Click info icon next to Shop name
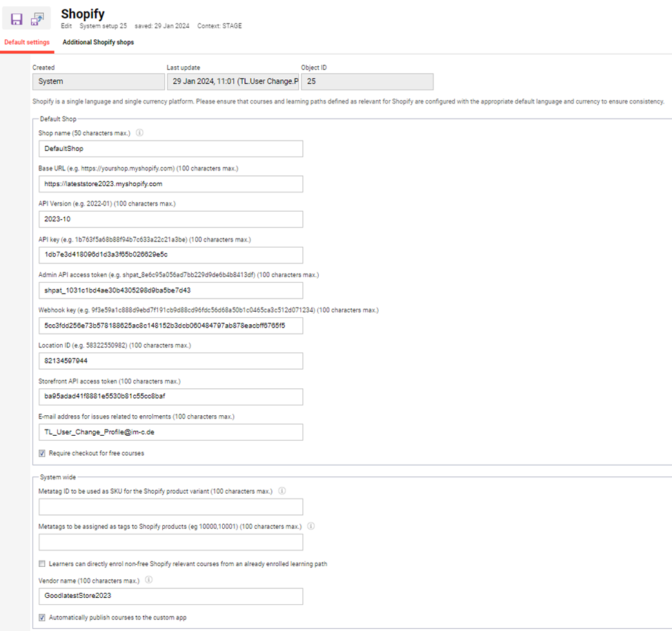672x631 pixels. (x=139, y=133)
